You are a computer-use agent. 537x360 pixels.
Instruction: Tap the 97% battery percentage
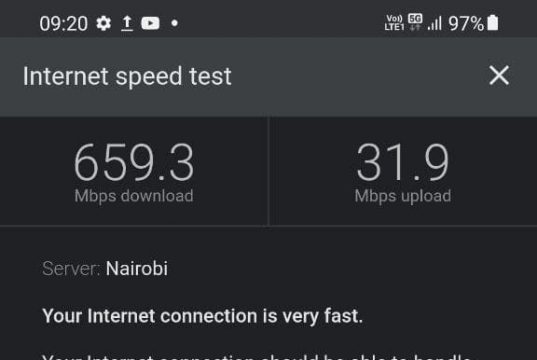coord(466,23)
